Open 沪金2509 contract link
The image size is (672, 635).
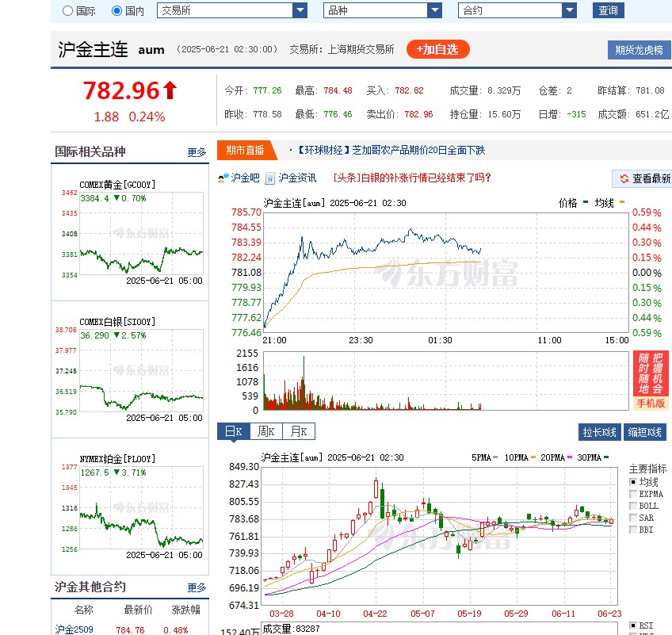[x=74, y=629]
